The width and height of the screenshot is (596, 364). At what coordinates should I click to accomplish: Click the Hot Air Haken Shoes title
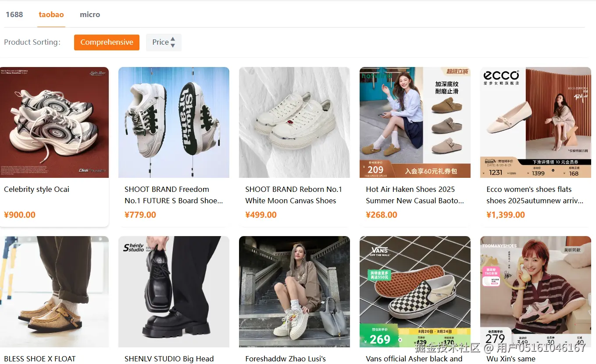pyautogui.click(x=415, y=195)
